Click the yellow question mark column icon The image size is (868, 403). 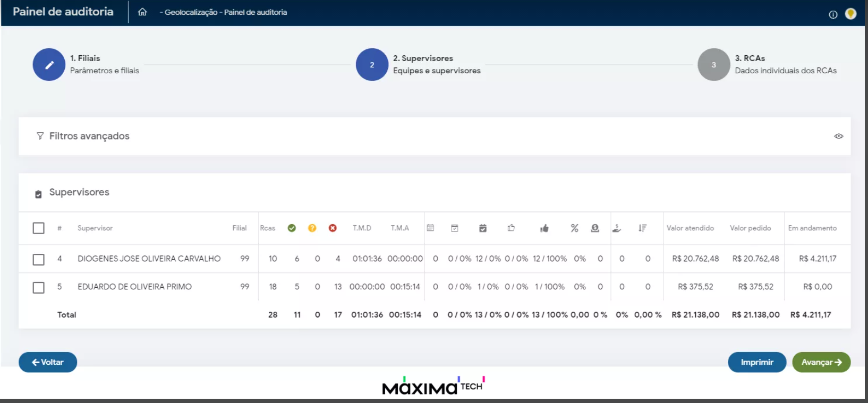point(312,228)
